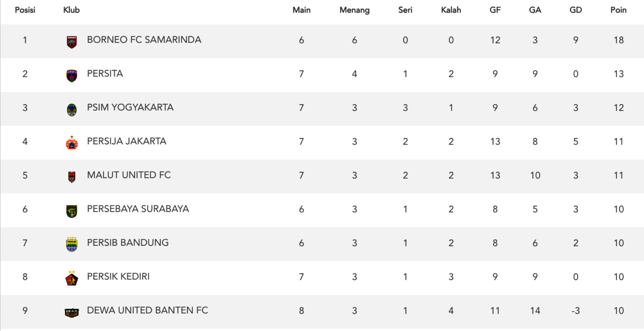The width and height of the screenshot is (644, 331).
Task: Click the PSIM Yogyakarta club emblem
Action: (x=72, y=110)
